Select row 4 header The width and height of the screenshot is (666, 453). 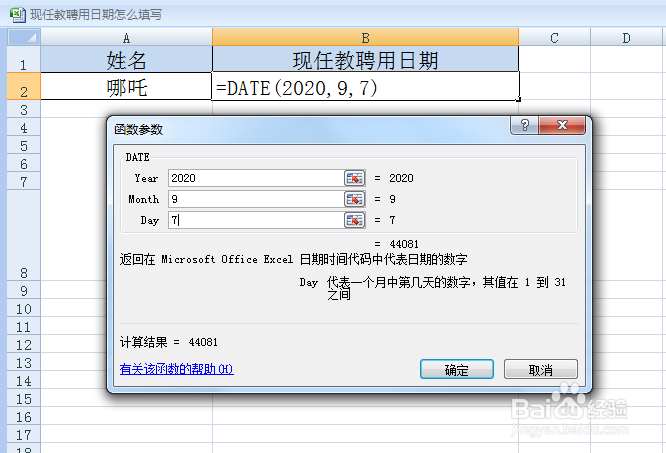pos(24,127)
